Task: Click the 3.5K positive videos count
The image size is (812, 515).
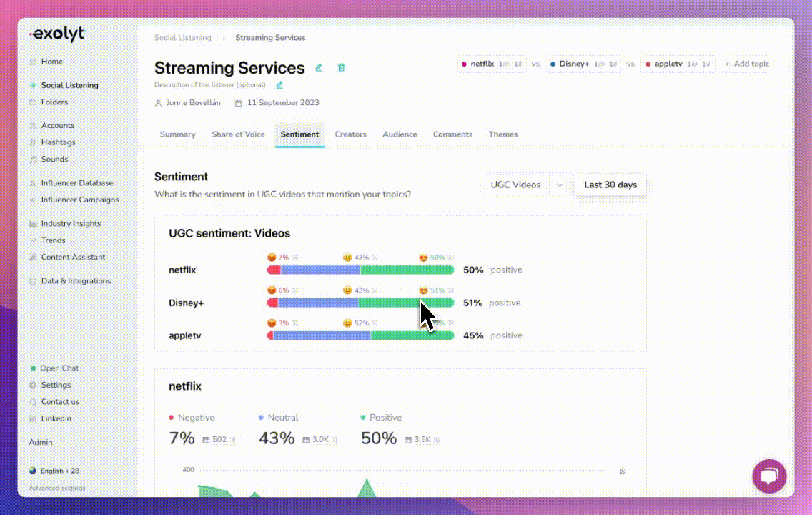Action: pyautogui.click(x=422, y=439)
